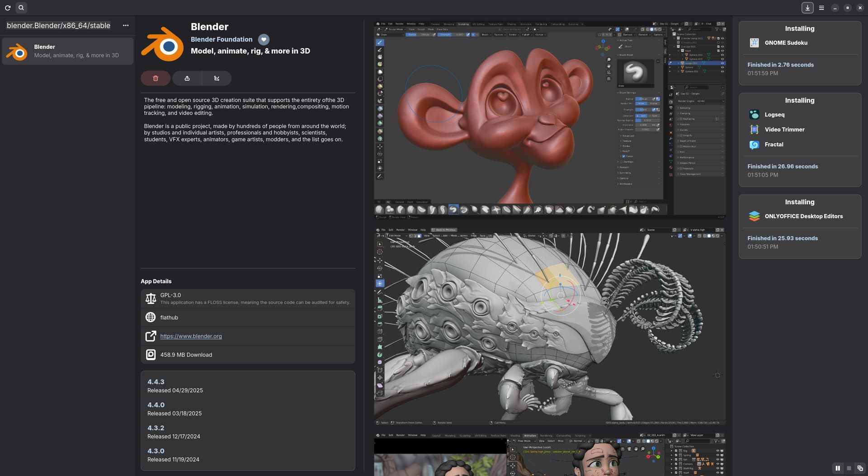Click the 01:51:59 PM timestamp

point(763,73)
